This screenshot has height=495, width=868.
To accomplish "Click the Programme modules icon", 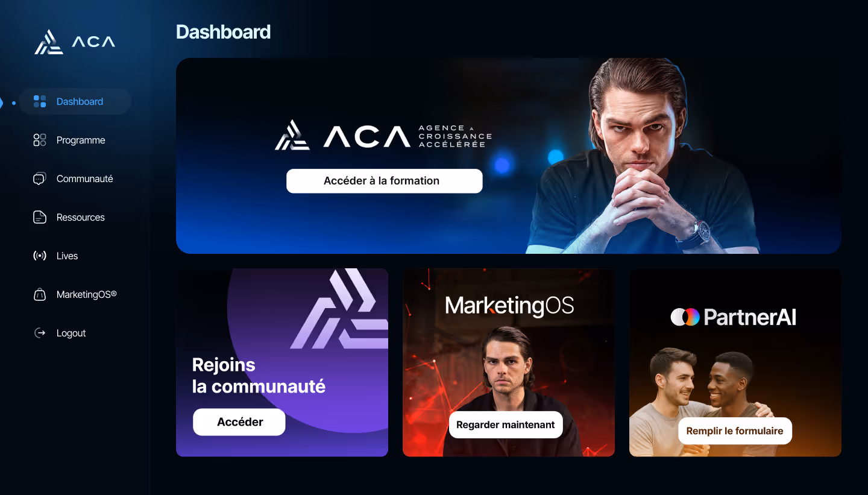I will 40,140.
